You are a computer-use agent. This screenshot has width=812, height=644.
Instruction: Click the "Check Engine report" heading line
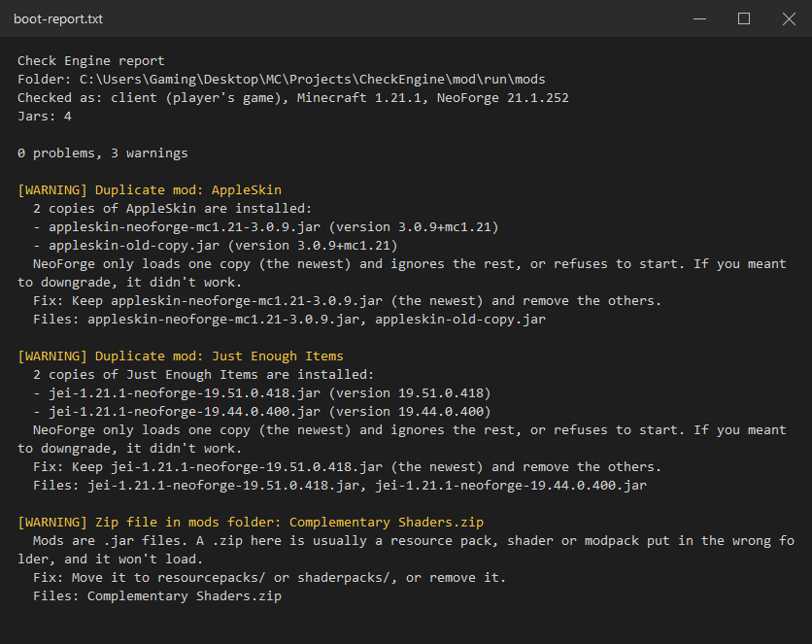(x=91, y=61)
